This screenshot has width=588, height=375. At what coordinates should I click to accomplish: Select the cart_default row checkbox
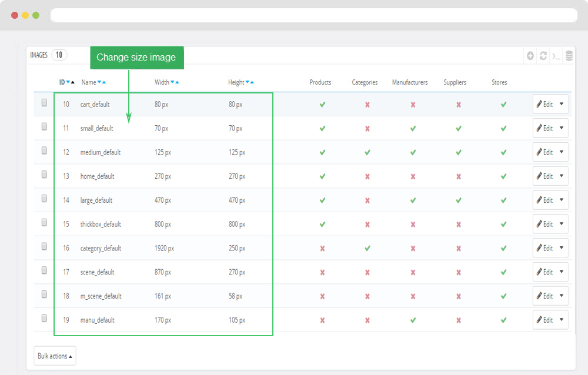tap(44, 102)
